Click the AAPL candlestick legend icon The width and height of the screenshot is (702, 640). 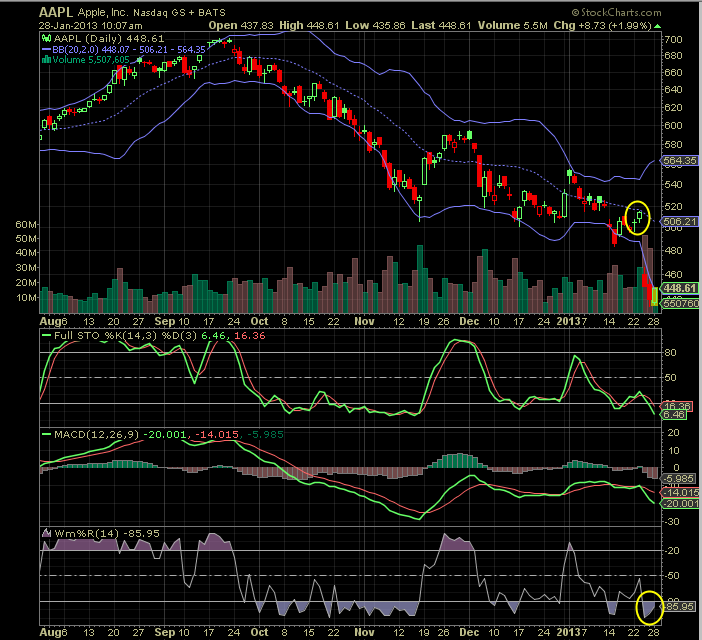coord(43,37)
